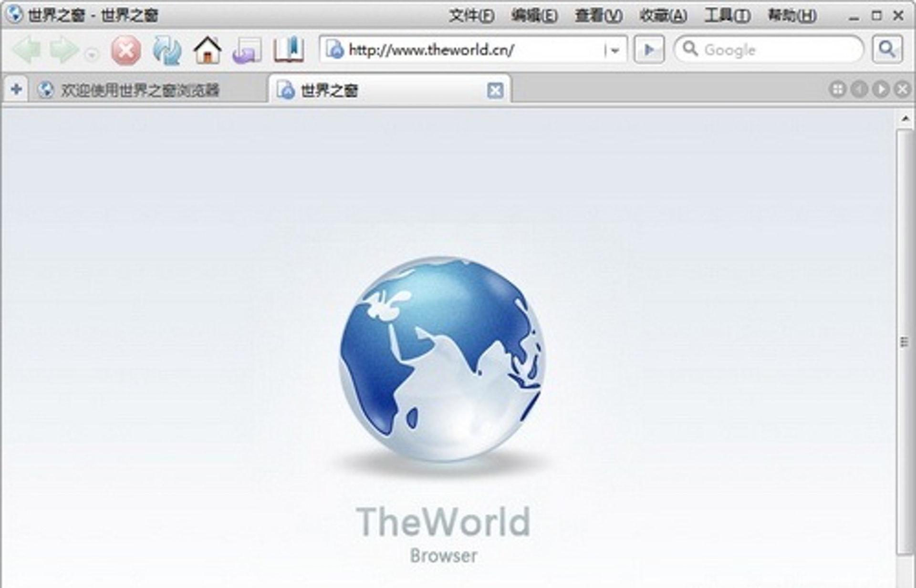Screen dimensions: 916x588
Task: Click the green Back arrow
Action: [26, 50]
